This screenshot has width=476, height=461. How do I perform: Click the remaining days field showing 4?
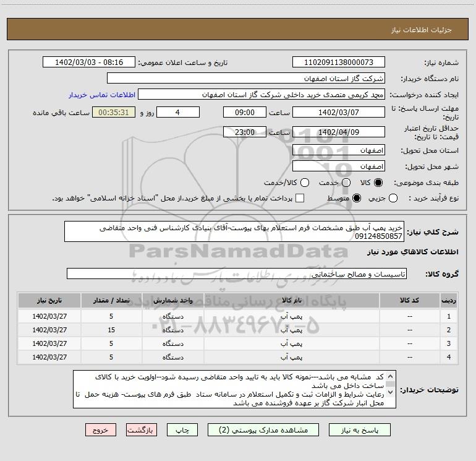(178, 112)
